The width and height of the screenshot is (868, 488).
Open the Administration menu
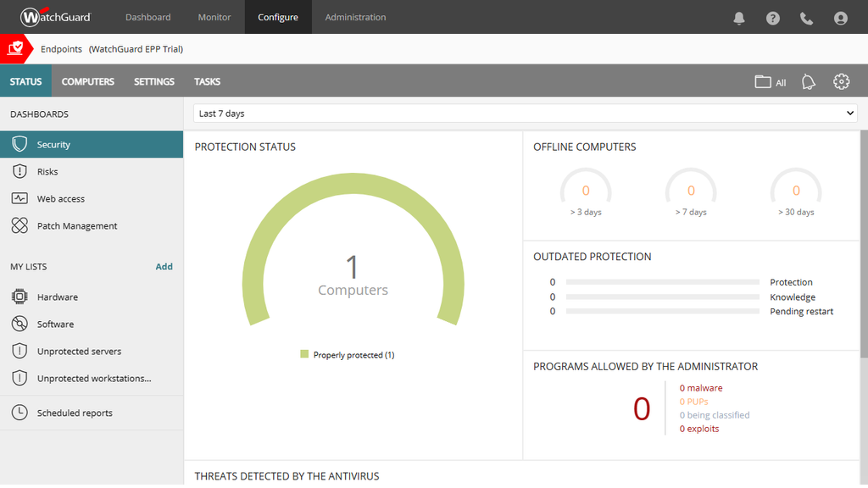[355, 17]
